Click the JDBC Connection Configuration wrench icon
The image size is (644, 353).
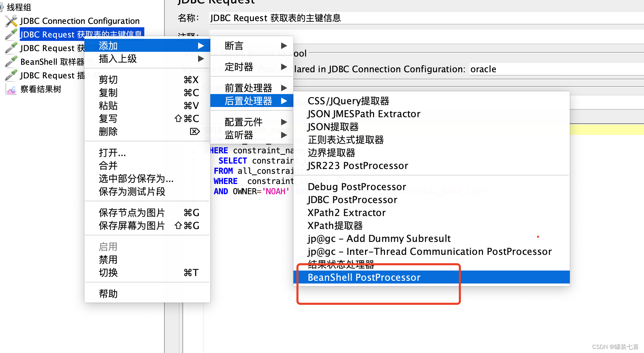[x=11, y=21]
